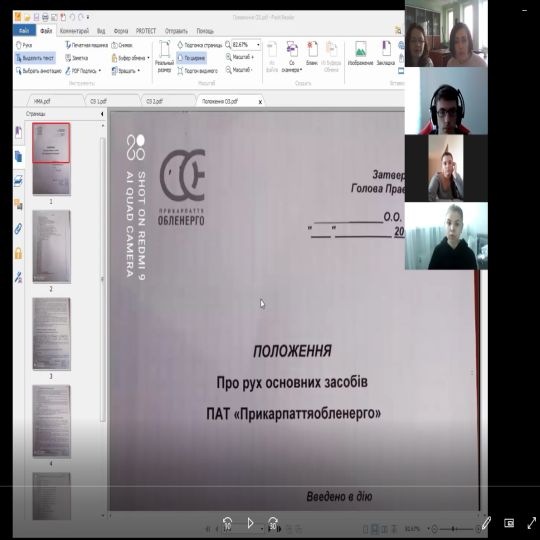Open the Bookmarks sidebar panel icon
Screen dimensions: 540x540
click(18, 133)
